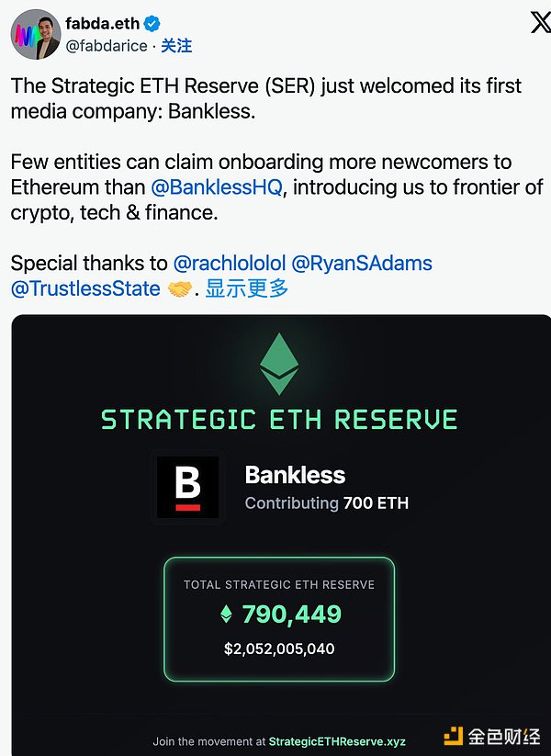The height and width of the screenshot is (756, 551).
Task: Toggle follow state via 关注 control
Action: 175,45
